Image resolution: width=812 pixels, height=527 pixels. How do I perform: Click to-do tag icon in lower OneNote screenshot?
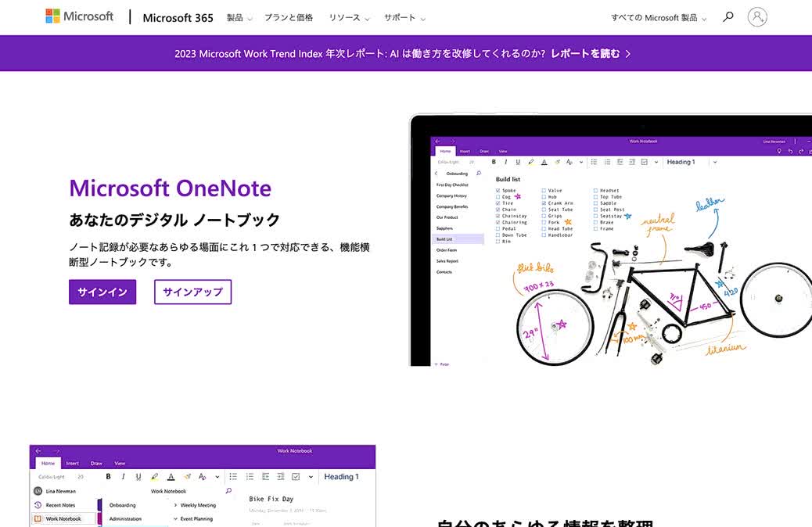pyautogui.click(x=296, y=476)
